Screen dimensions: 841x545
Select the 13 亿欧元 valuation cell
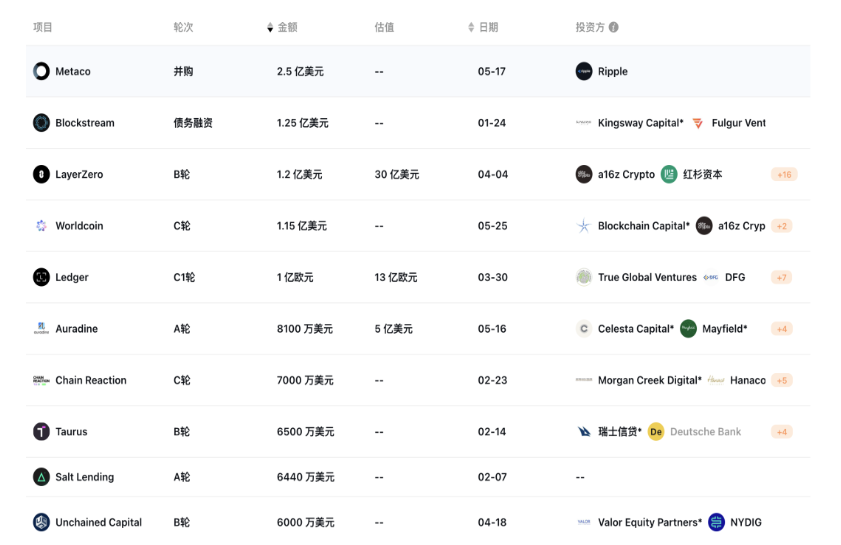[396, 277]
